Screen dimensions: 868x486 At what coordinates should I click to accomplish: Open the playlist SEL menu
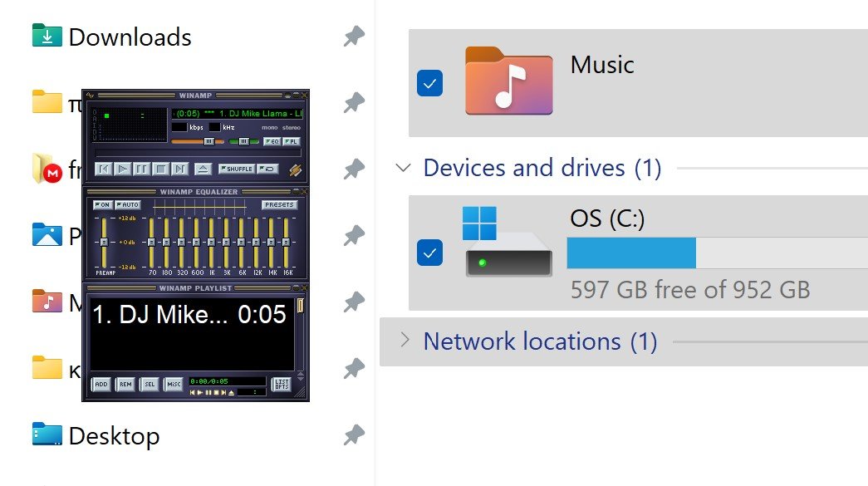[150, 384]
